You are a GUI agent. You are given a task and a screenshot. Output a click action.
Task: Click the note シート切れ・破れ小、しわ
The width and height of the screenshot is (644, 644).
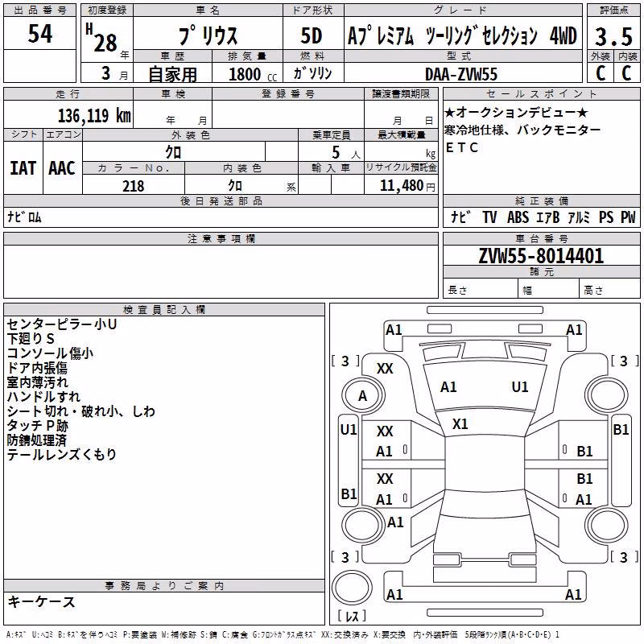click(x=81, y=411)
